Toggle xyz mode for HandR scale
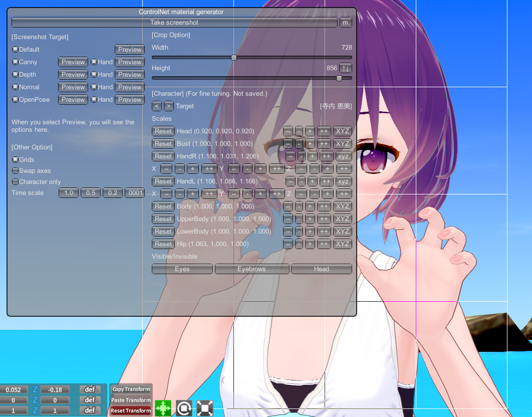 (343, 156)
